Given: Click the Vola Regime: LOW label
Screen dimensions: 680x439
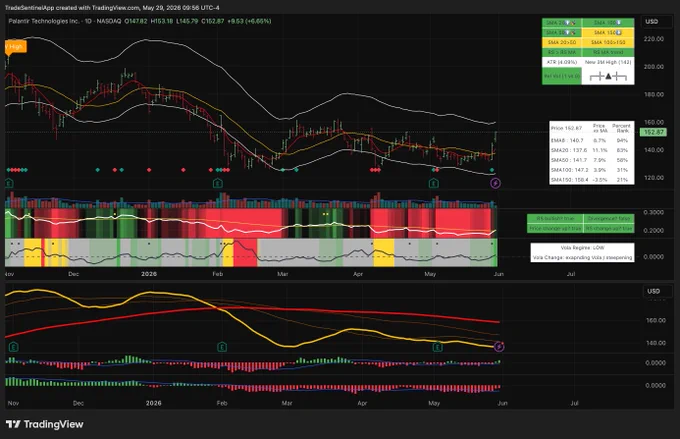Looking at the screenshot, I should click(x=582, y=248).
